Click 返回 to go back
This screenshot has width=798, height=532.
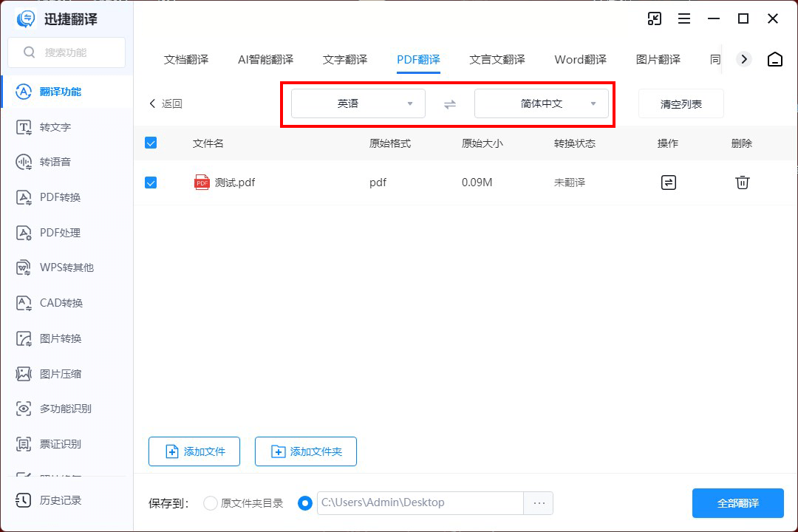tap(166, 104)
